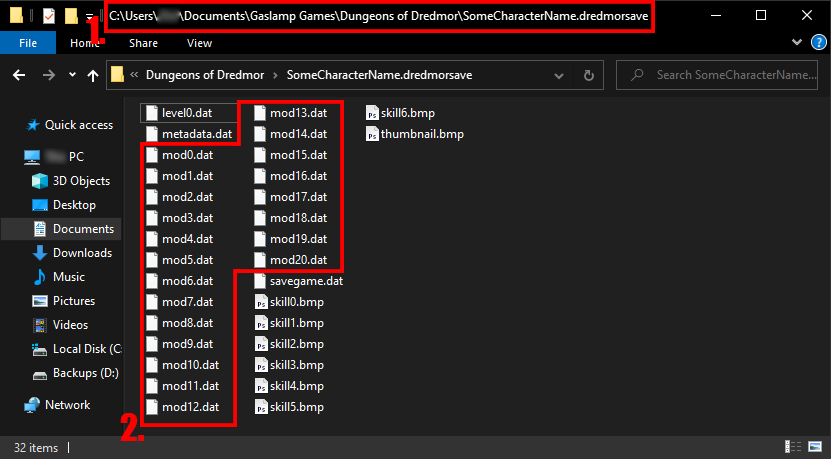Click the thumbnail.bmp file icon
831x459 pixels.
pos(372,134)
